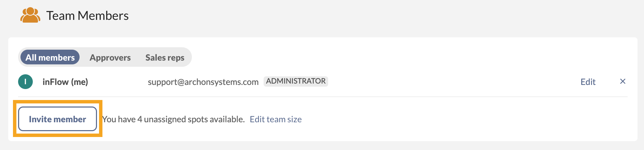Click the unassigned spots available message
The height and width of the screenshot is (150, 644).
[x=173, y=119]
